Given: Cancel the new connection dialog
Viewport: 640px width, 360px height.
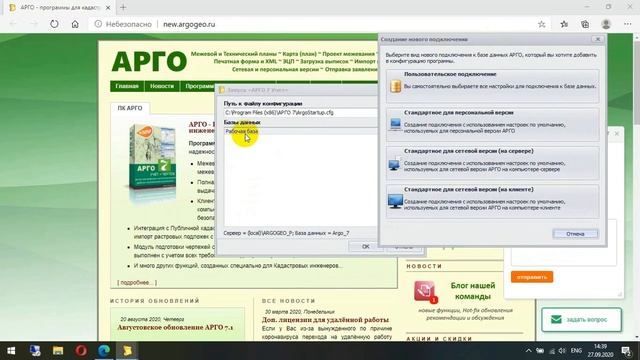Looking at the screenshot, I should [575, 234].
